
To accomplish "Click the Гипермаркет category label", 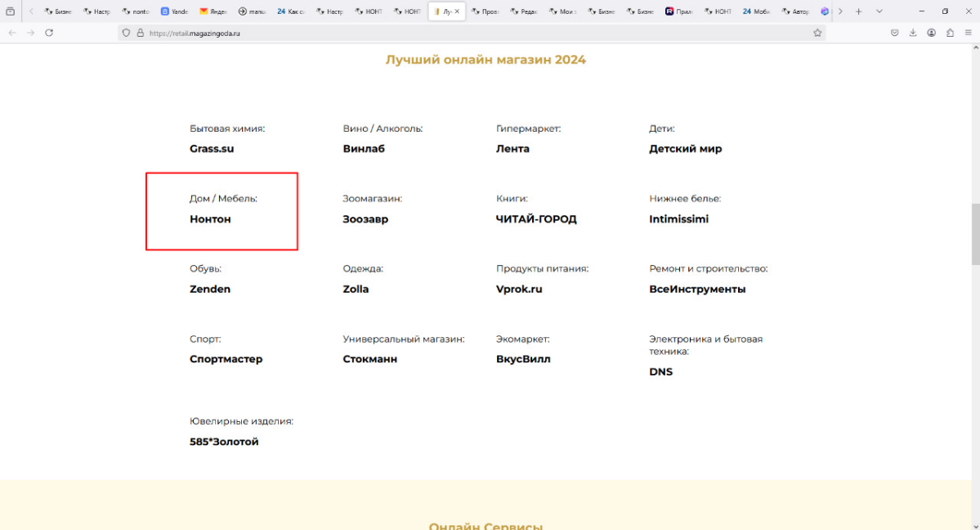I will [x=528, y=128].
